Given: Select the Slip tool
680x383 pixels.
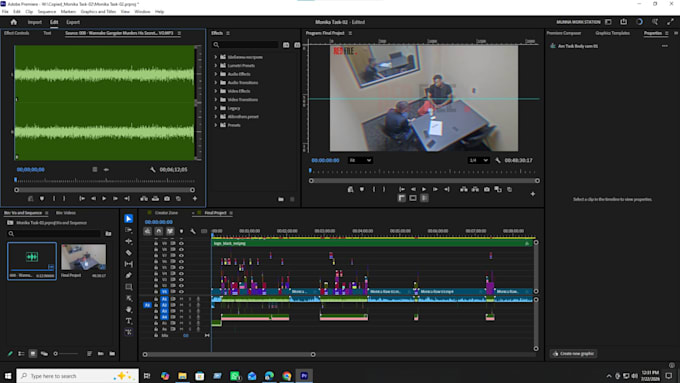Looking at the screenshot, I should pos(128,264).
